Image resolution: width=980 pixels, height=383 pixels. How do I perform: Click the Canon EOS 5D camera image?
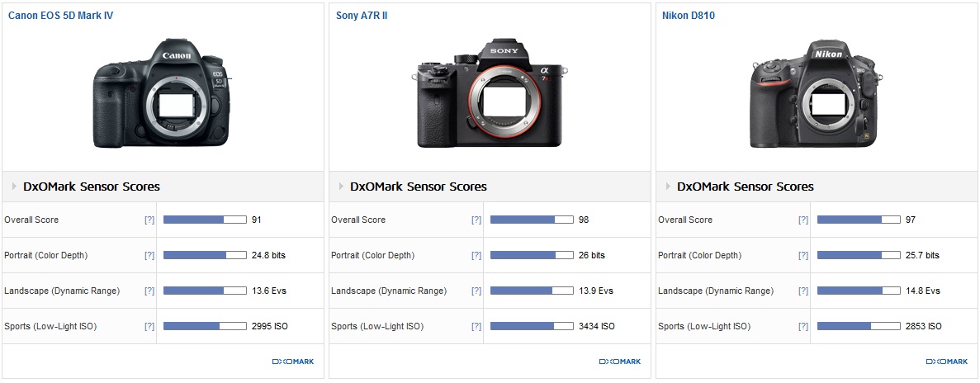[163, 93]
